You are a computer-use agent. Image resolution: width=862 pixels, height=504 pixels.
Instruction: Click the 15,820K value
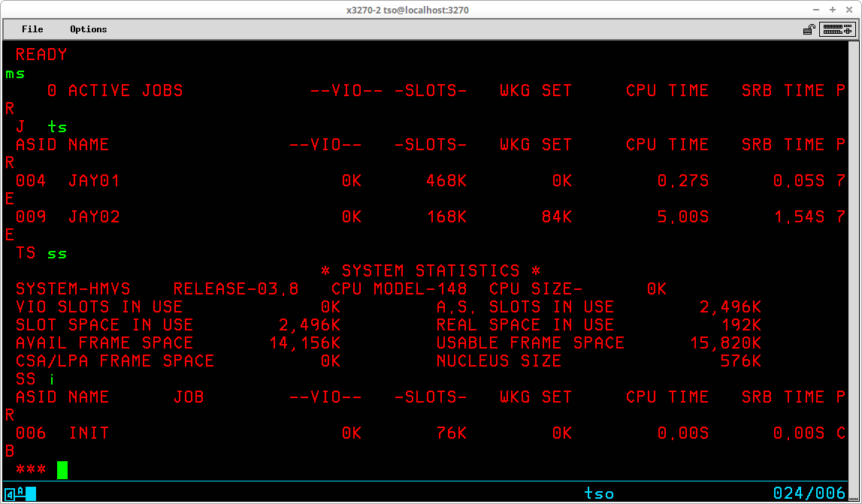point(726,343)
